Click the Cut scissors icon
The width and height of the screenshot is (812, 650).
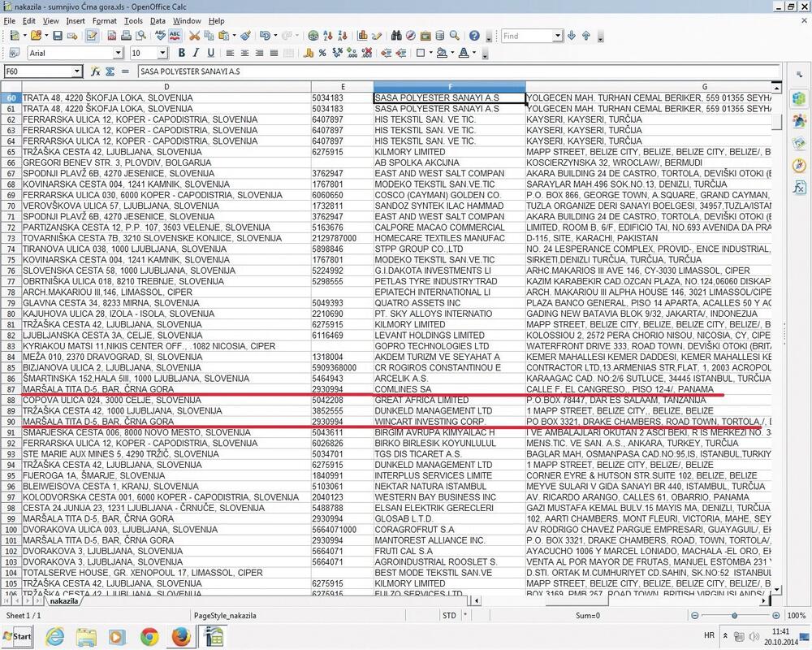pyautogui.click(x=195, y=36)
